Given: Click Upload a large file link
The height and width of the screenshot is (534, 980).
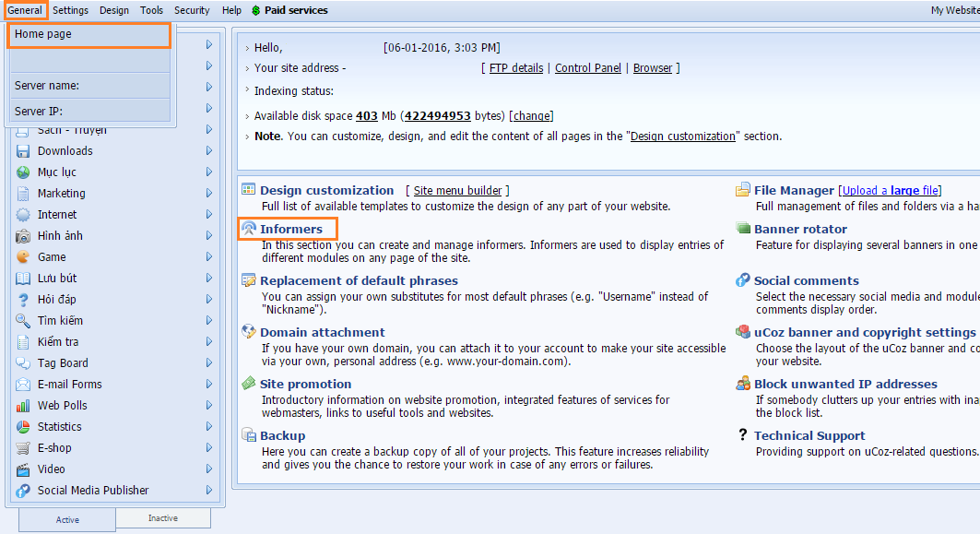Looking at the screenshot, I should click(x=890, y=191).
